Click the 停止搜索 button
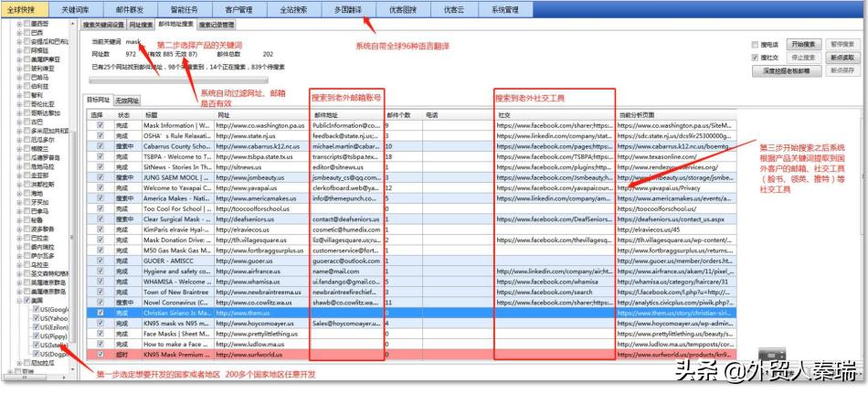The image size is (868, 394). (x=803, y=57)
